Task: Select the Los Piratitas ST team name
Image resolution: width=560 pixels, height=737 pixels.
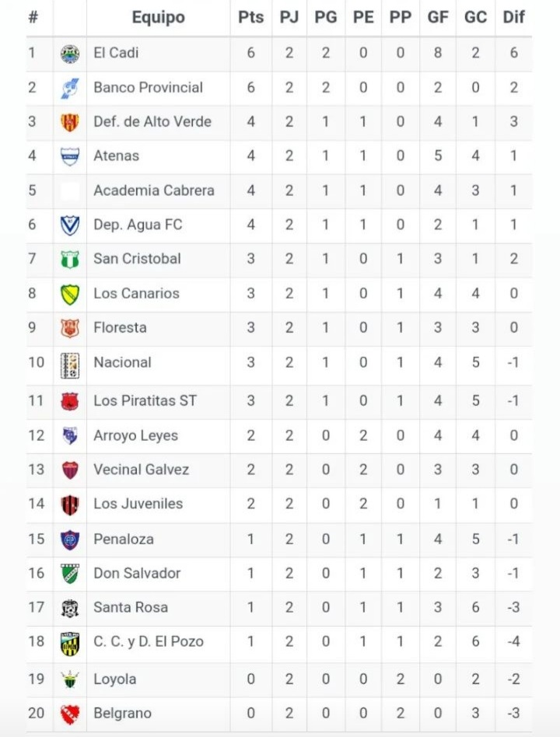Action: tap(145, 401)
